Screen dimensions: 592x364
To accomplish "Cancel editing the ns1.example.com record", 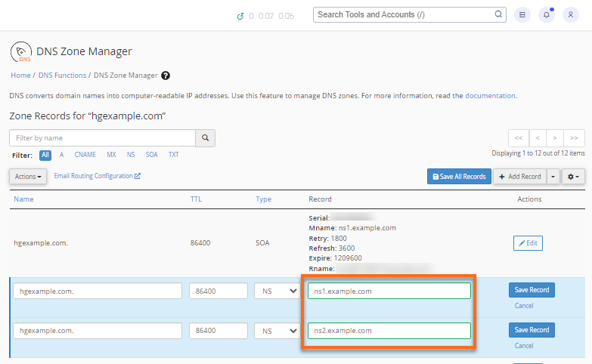I will click(524, 306).
